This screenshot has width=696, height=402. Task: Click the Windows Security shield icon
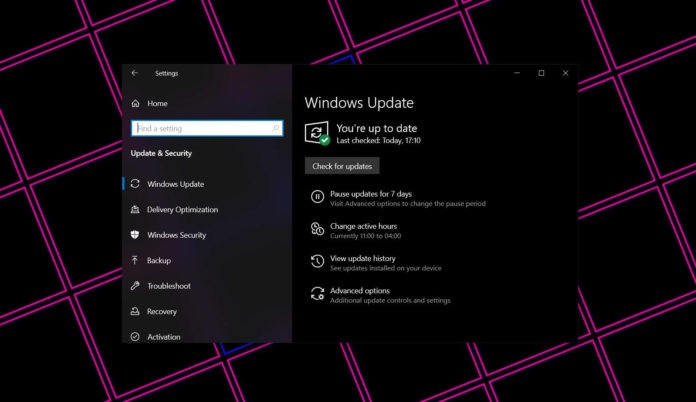(x=136, y=235)
